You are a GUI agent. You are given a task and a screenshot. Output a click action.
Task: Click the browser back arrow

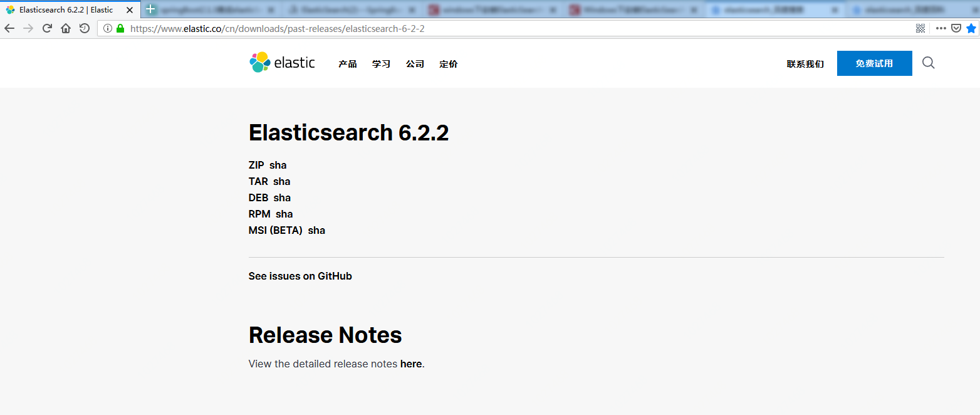[9, 28]
